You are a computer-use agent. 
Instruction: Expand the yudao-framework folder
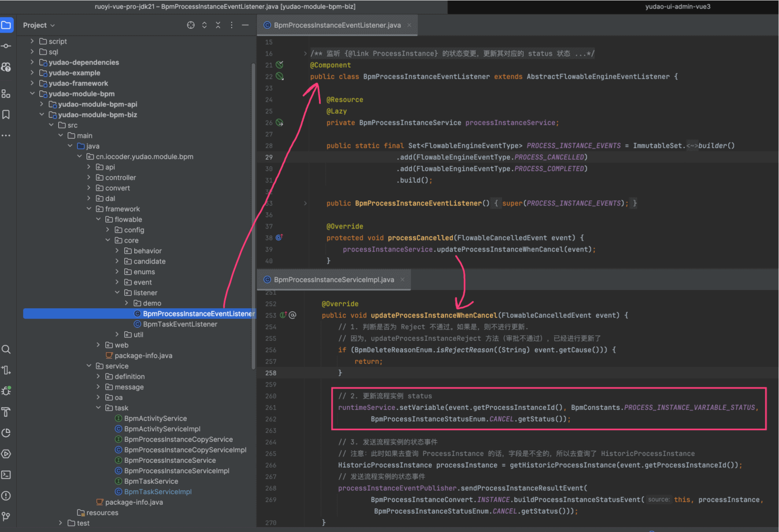(x=33, y=83)
